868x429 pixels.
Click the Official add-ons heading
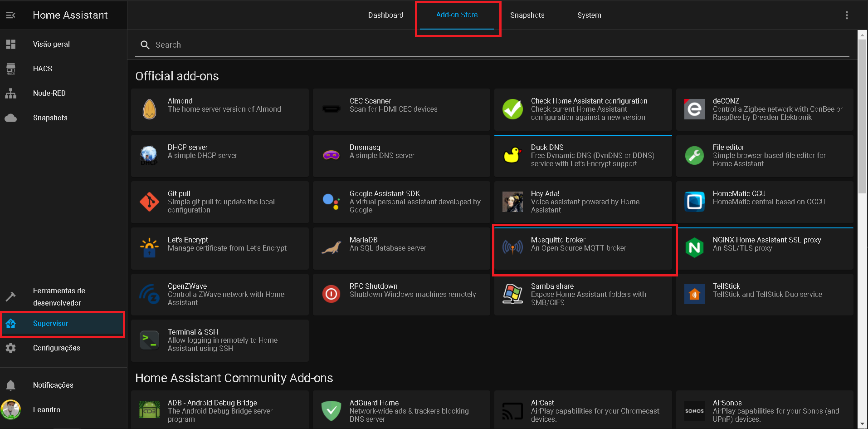point(177,76)
